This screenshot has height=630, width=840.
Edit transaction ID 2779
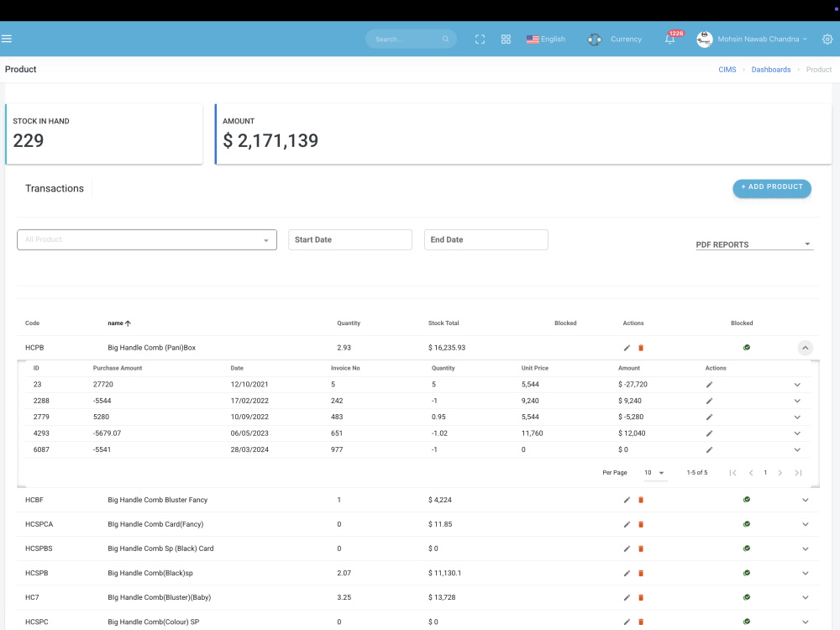tap(709, 417)
